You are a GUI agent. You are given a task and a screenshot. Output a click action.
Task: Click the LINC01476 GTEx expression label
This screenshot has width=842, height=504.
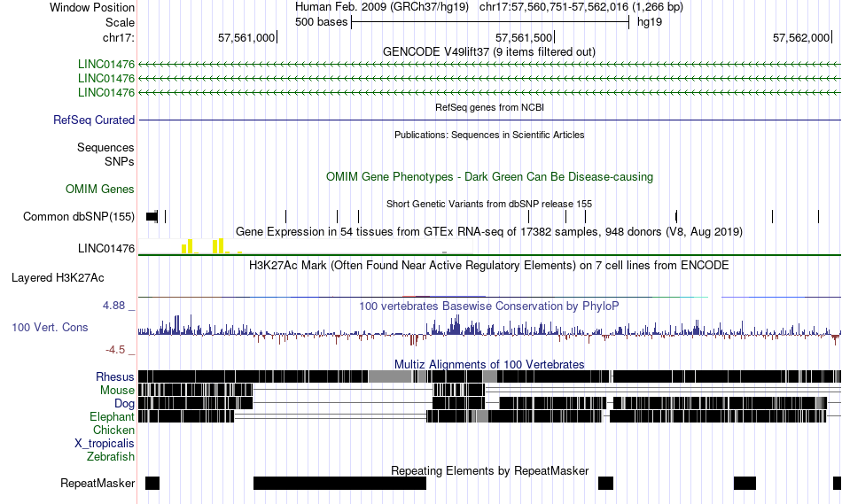(106, 249)
